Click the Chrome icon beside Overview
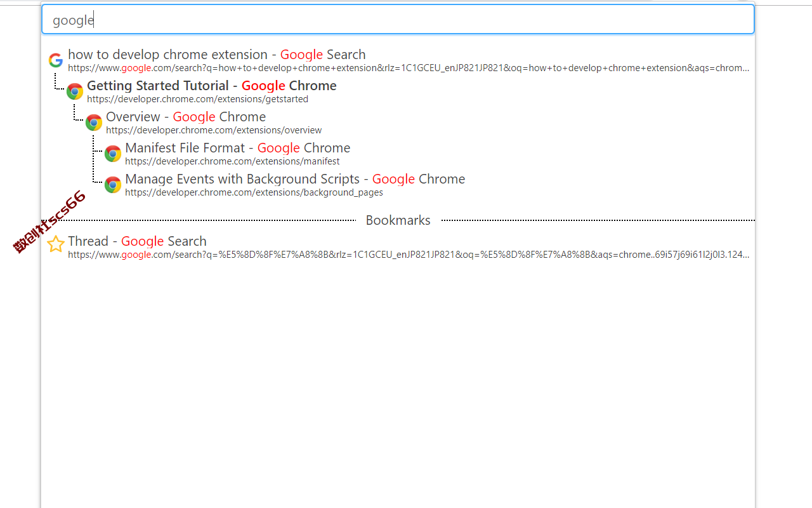This screenshot has height=508, width=812. (94, 123)
